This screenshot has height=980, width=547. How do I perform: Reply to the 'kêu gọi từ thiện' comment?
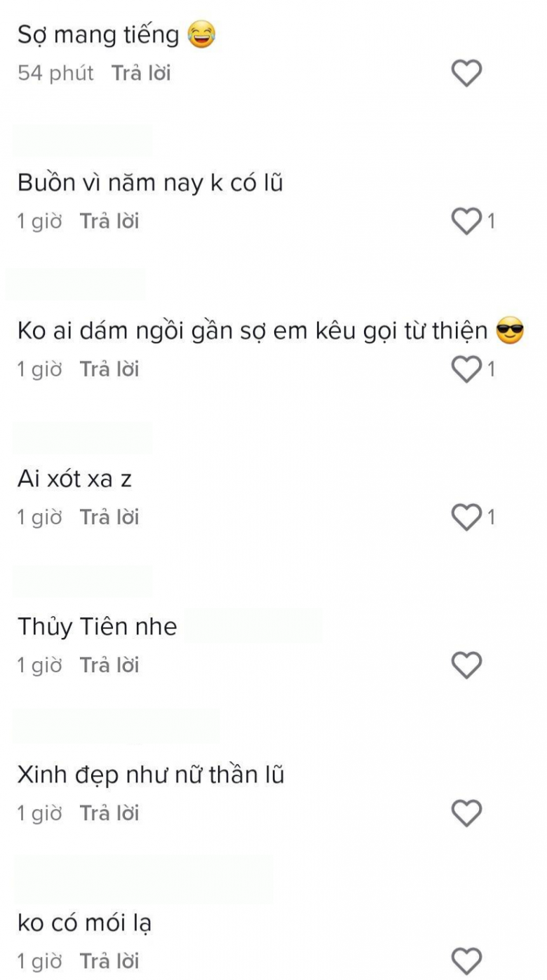[x=109, y=369]
